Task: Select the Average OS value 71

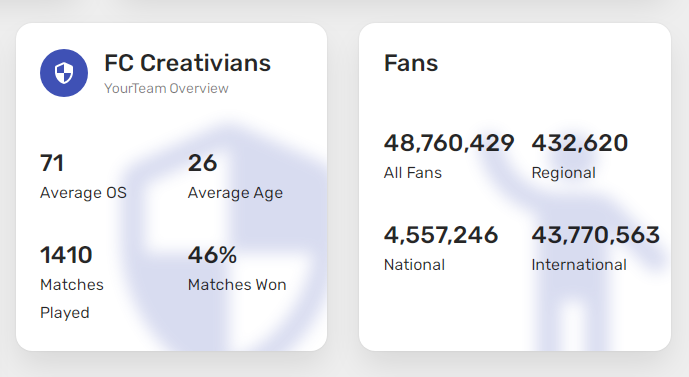Action: [x=52, y=163]
